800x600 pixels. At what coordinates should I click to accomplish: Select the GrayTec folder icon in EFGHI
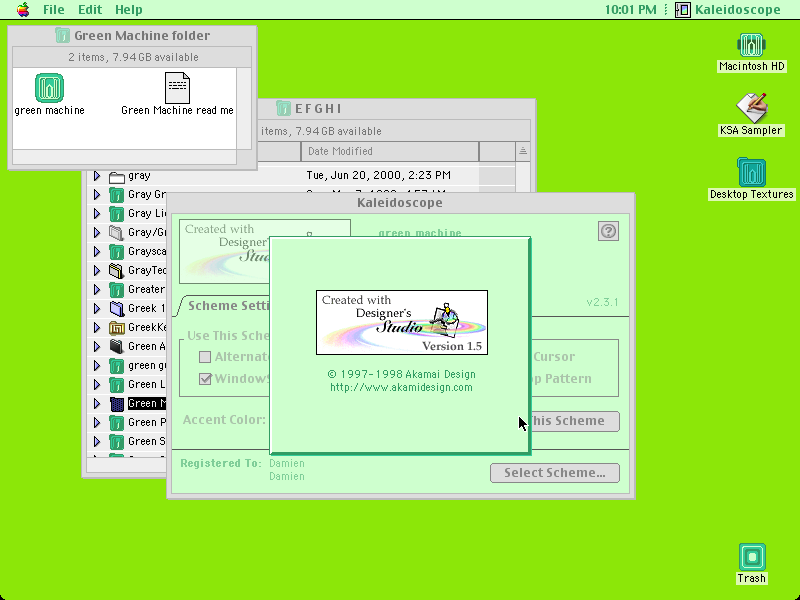(x=117, y=270)
